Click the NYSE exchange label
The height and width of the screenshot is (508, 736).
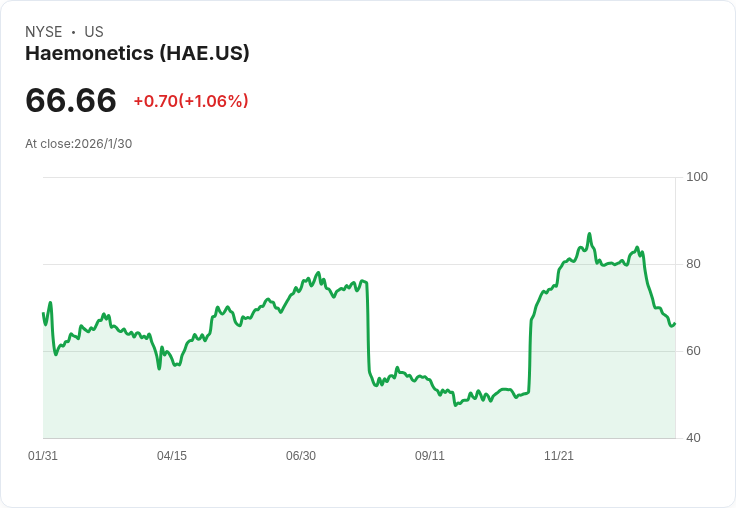44,32
